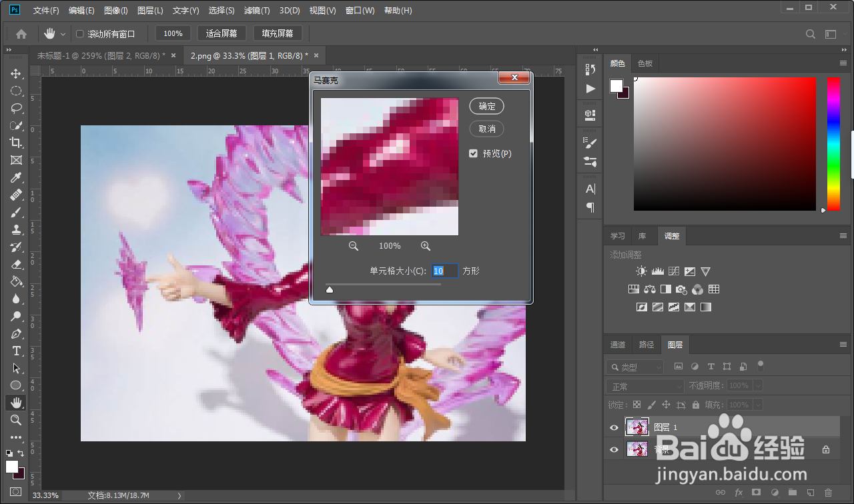Select the History Brush tool
Viewport: 854px width, 504px height.
point(16,247)
